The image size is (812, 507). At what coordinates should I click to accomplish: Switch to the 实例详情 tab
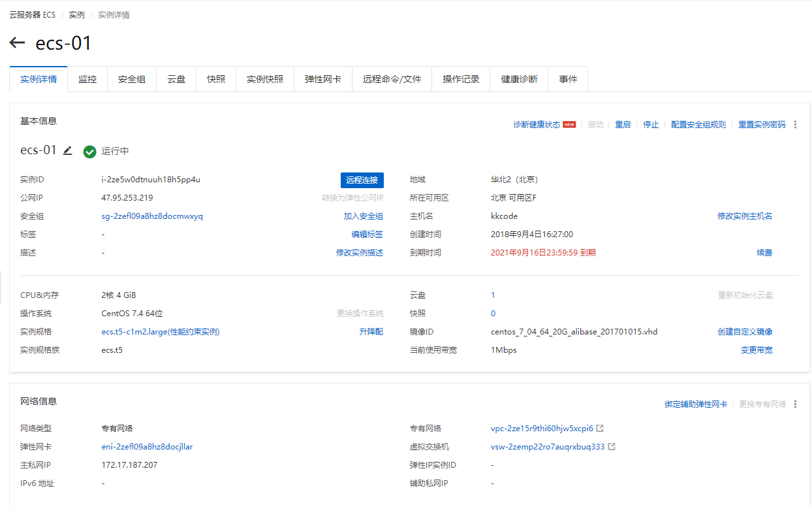click(39, 79)
